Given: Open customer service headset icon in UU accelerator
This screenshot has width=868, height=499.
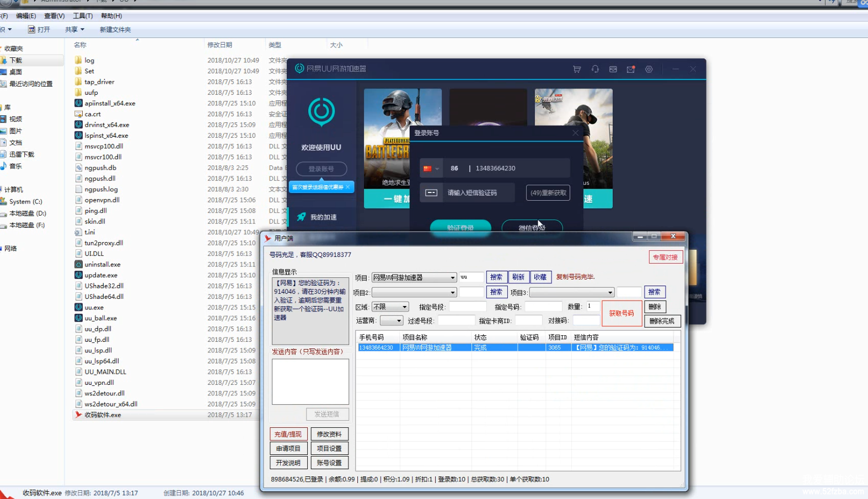Looking at the screenshot, I should (595, 69).
